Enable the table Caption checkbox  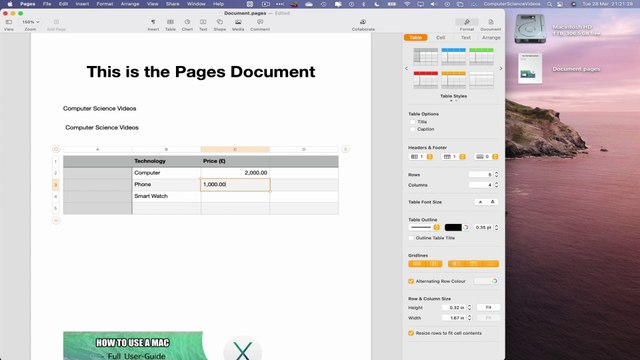[x=412, y=129]
